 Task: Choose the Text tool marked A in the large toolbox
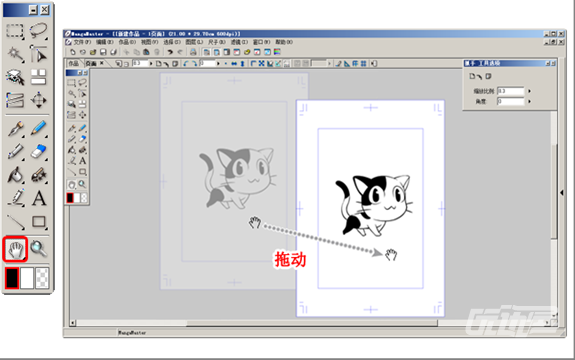pyautogui.click(x=39, y=199)
